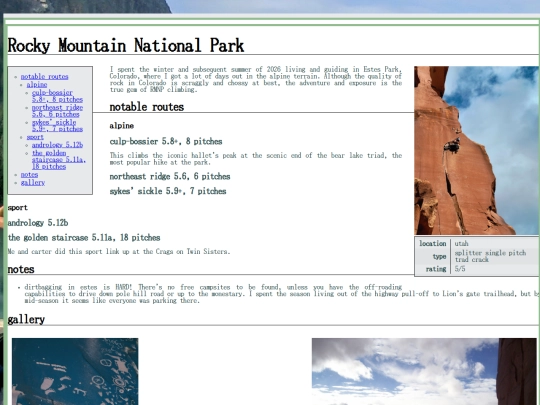Go to 'sykes' sickle 5.9+, 7 pitches' link
This screenshot has height=405, width=540.
point(57,126)
